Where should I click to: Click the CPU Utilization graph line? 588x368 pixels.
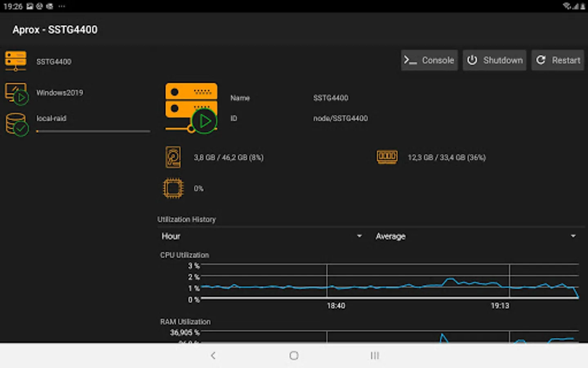(390, 286)
